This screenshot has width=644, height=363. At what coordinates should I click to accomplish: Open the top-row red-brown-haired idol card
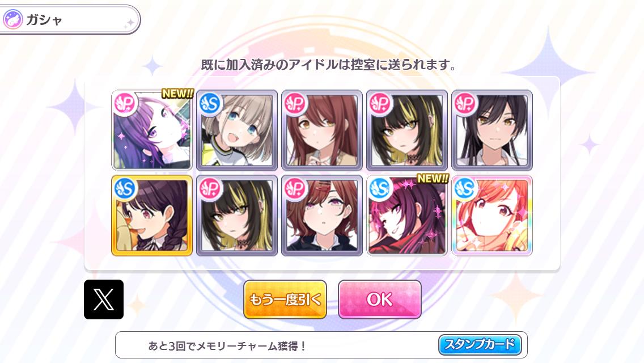point(322,130)
